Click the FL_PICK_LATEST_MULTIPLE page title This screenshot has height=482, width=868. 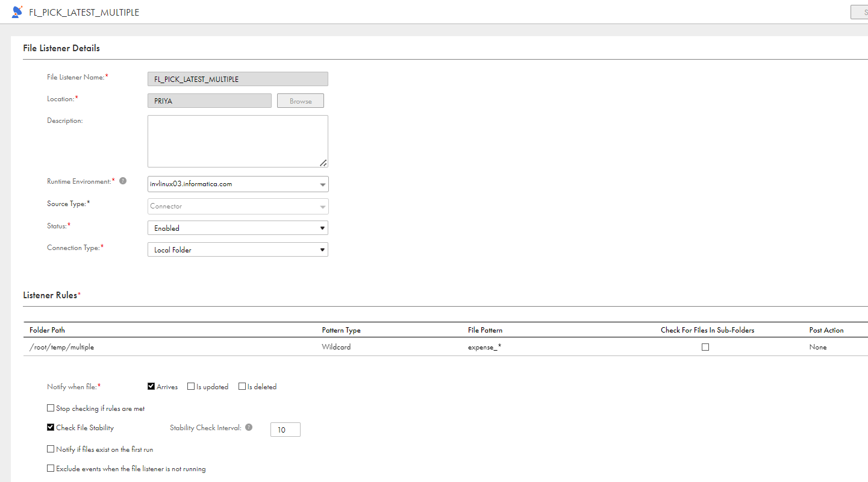pyautogui.click(x=84, y=12)
